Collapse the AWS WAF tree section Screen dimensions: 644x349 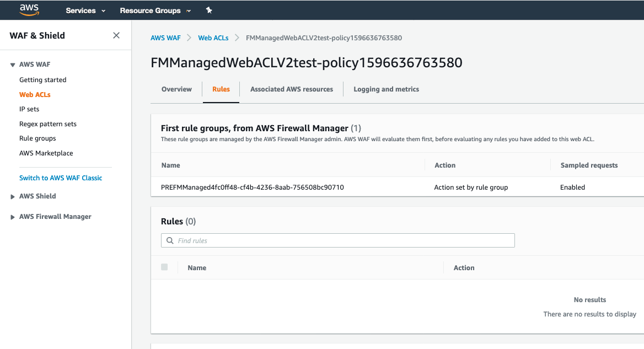pos(13,65)
